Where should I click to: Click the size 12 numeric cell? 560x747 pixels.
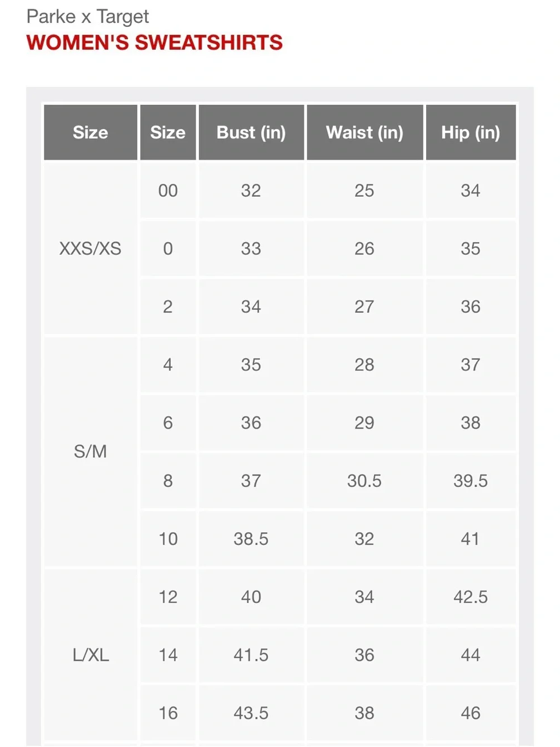(168, 597)
